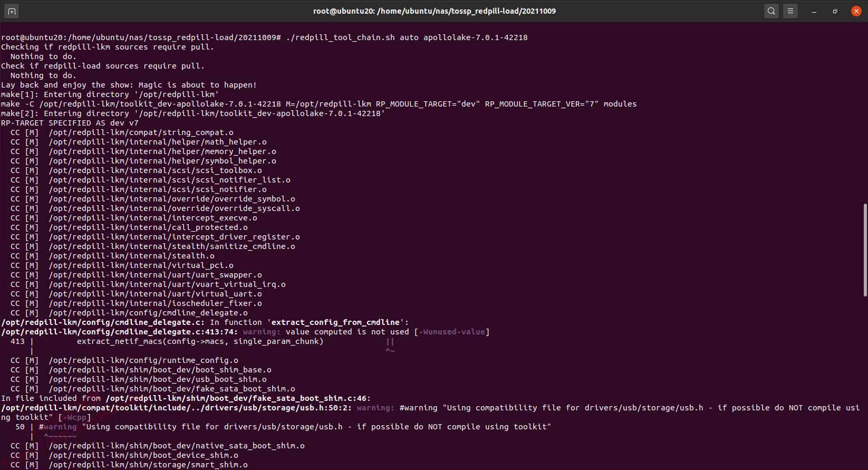Click the fake_sata_boot_shim.c:46 include reference
The width and height of the screenshot is (868, 470).
click(x=238, y=398)
